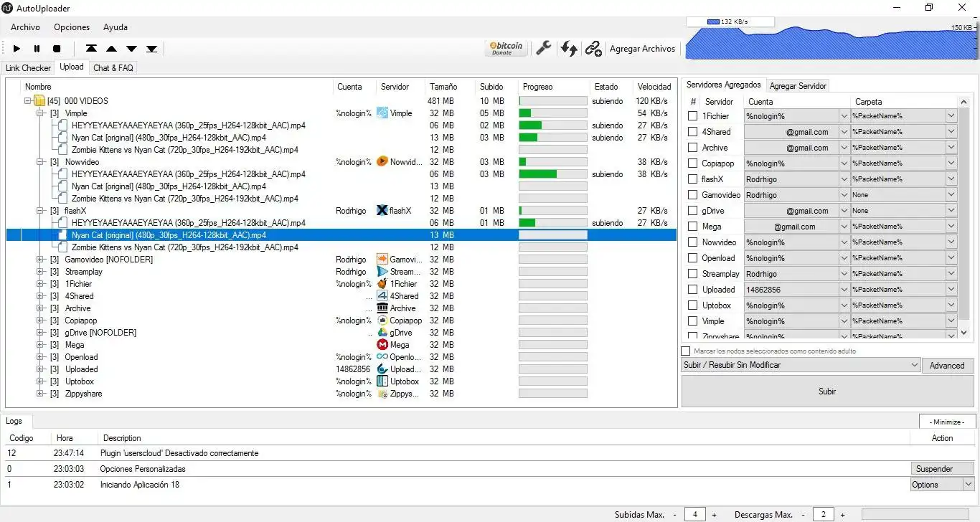
Task: Open the Options dropdown in Logs
Action: click(x=941, y=485)
